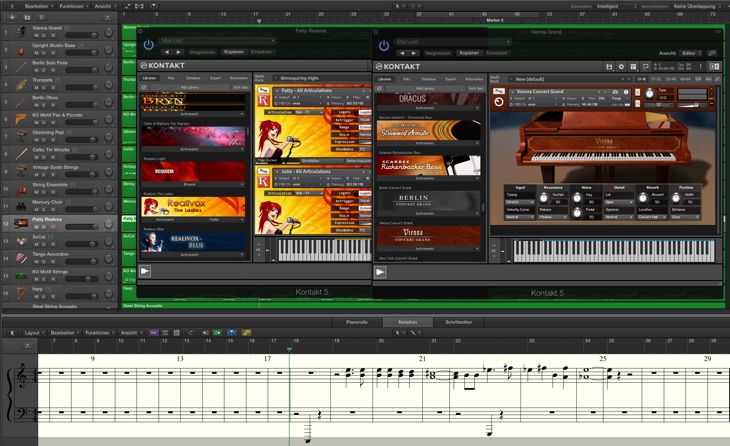
Task: Click wrench icon on Patty All Articulations
Action: point(263,90)
